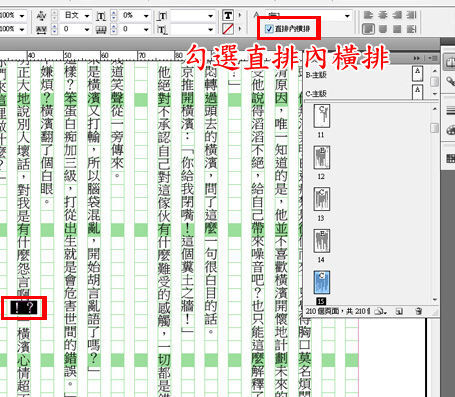Screen dimensions: 455x397
Task: Open the 0% tsume dropdown arrow
Action: (146, 16)
